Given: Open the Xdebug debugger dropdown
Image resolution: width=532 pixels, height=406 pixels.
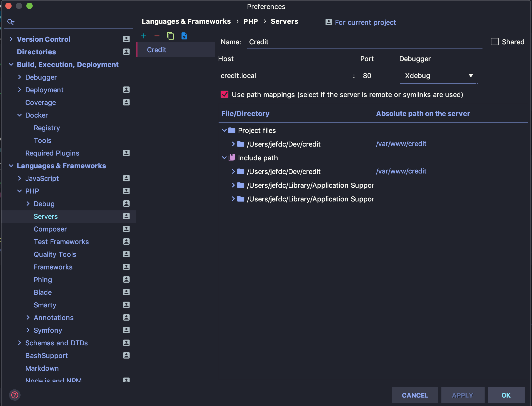Looking at the screenshot, I should [471, 76].
